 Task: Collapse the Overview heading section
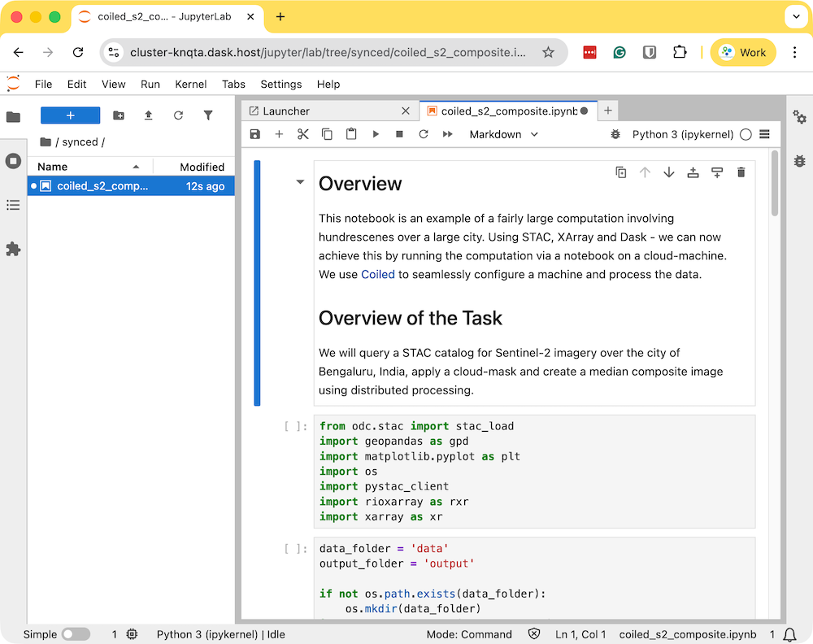point(300,183)
